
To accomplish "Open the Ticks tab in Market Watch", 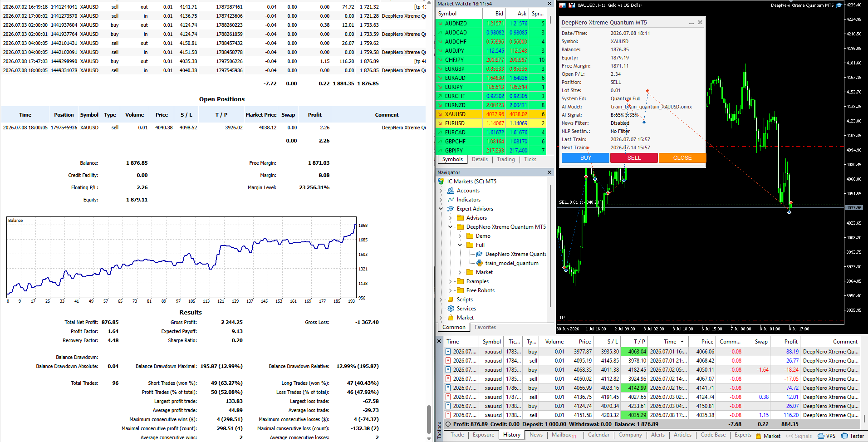I will pos(530,159).
